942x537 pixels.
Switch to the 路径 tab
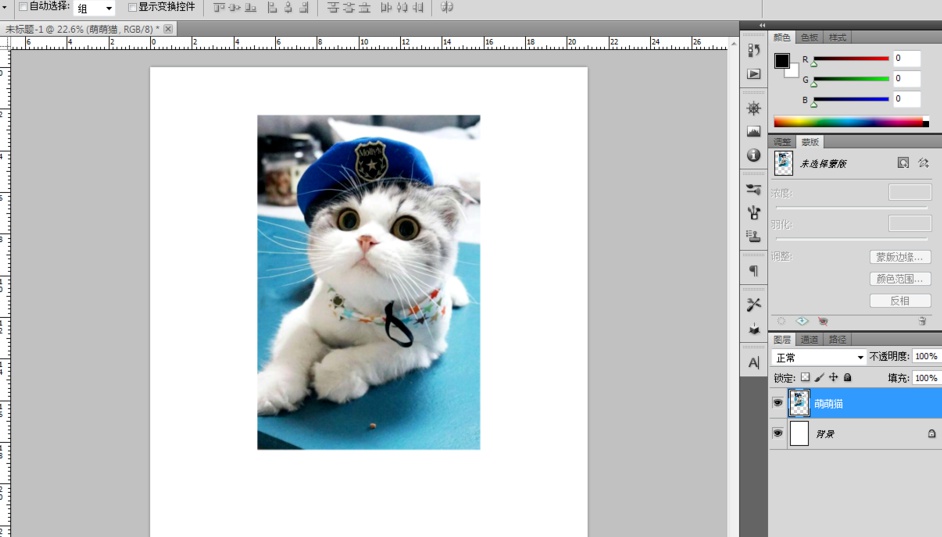click(x=837, y=339)
